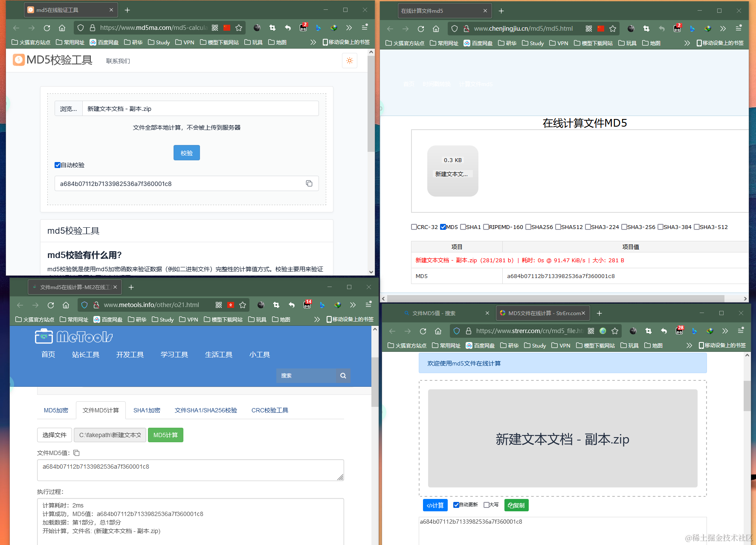The image size is (756, 545).
Task: Enable the 大写 checkbox on StrErr page
Action: point(486,504)
